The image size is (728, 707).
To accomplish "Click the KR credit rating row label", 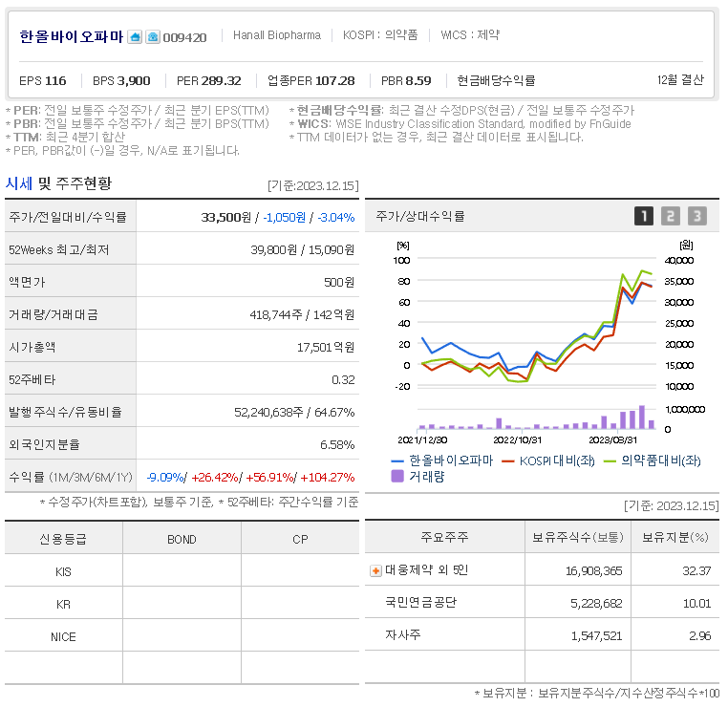I will point(64,605).
